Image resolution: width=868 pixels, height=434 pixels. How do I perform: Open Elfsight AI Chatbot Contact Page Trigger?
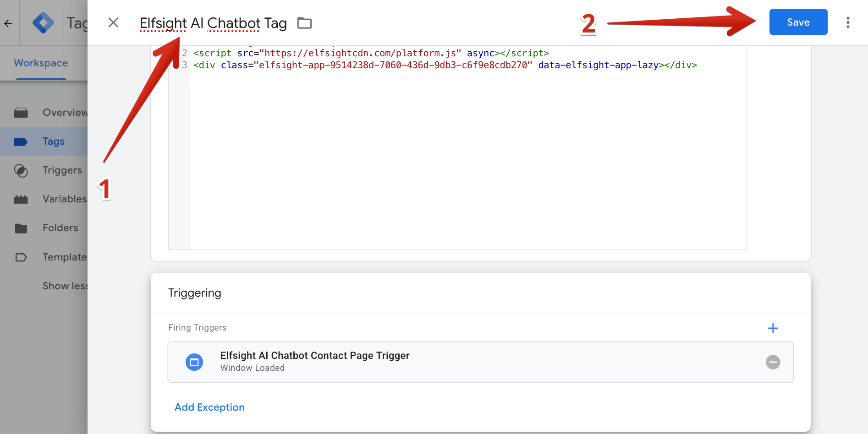481,362
